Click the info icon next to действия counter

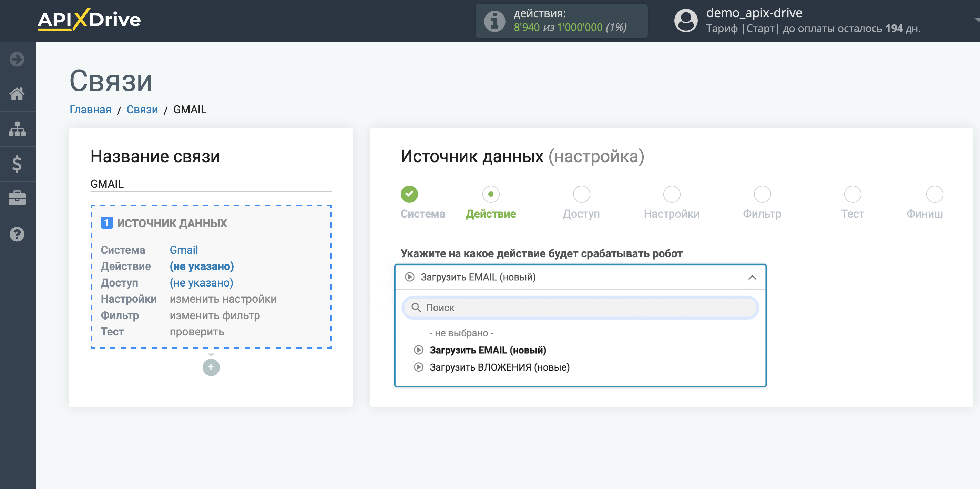(x=494, y=21)
